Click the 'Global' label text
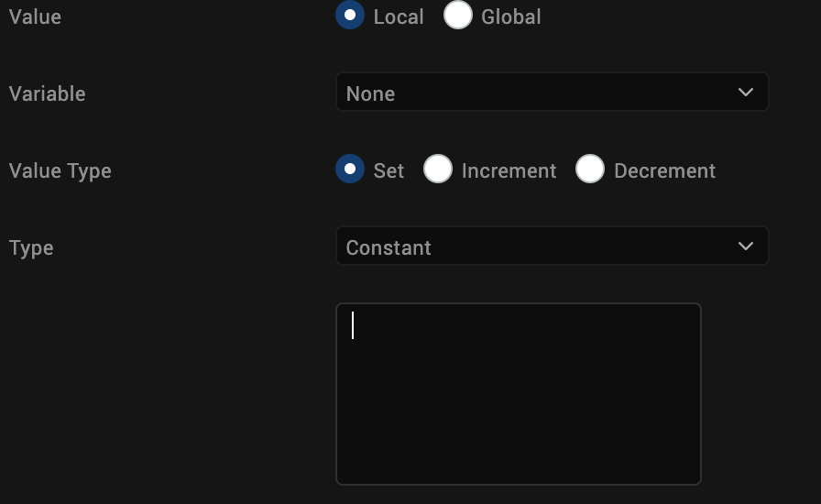 (x=511, y=16)
